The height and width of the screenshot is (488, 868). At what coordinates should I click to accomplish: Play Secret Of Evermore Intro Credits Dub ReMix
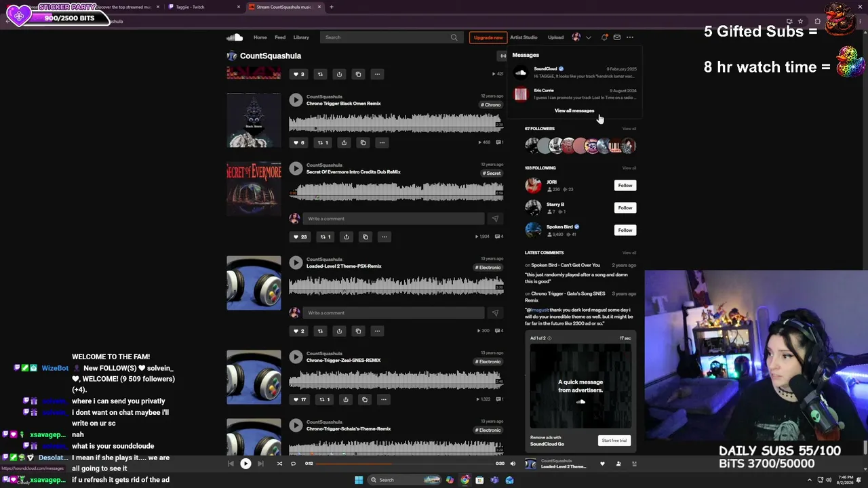296,168
